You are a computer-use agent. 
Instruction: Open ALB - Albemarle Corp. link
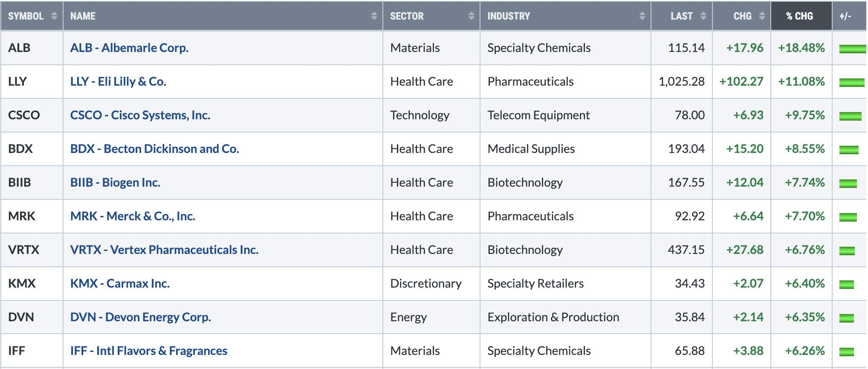pyautogui.click(x=129, y=48)
